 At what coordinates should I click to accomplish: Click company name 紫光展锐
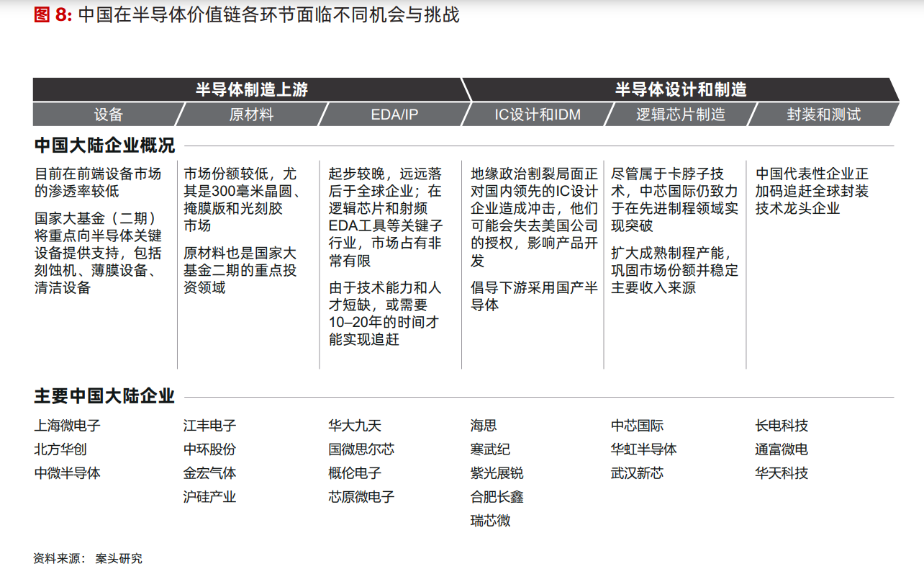point(497,473)
